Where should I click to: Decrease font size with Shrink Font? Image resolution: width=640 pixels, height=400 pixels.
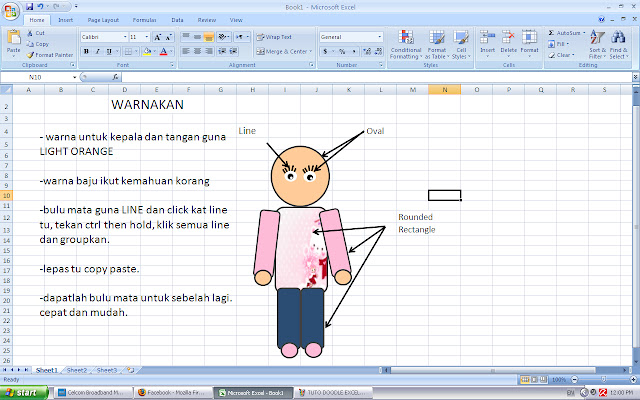[x=169, y=37]
